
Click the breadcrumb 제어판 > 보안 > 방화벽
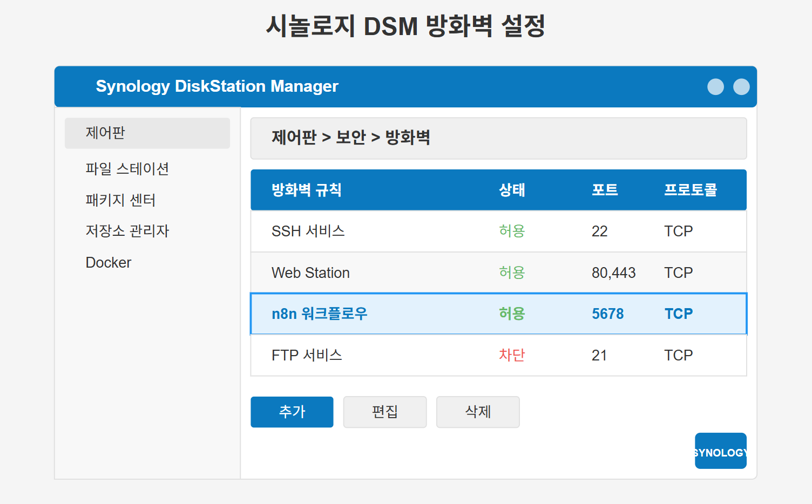[x=351, y=138]
